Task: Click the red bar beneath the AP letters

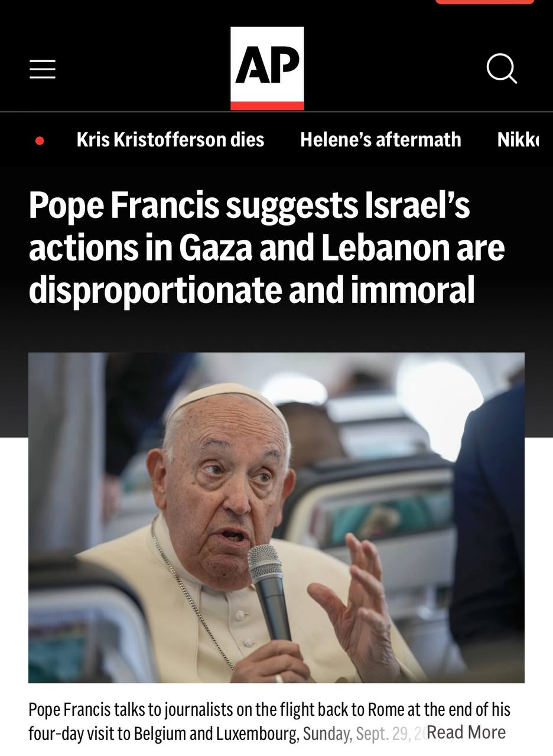Action: point(267,106)
